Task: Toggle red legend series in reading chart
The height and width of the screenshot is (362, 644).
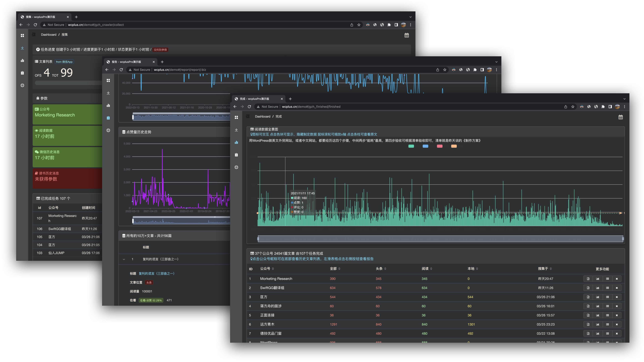Action: 440,146
